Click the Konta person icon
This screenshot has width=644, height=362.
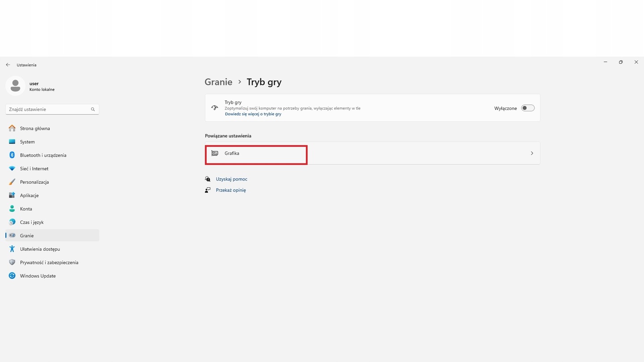12,209
